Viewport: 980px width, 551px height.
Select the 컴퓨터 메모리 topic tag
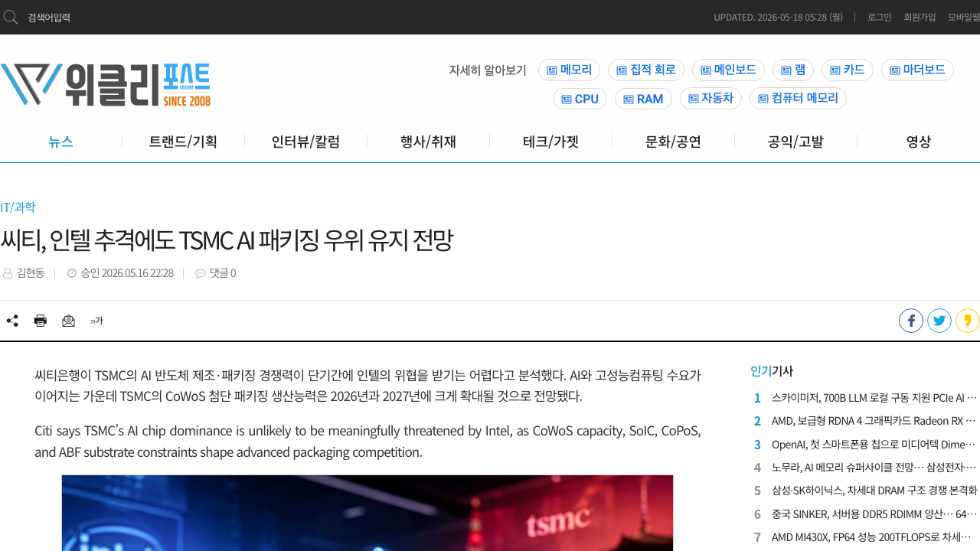click(798, 99)
